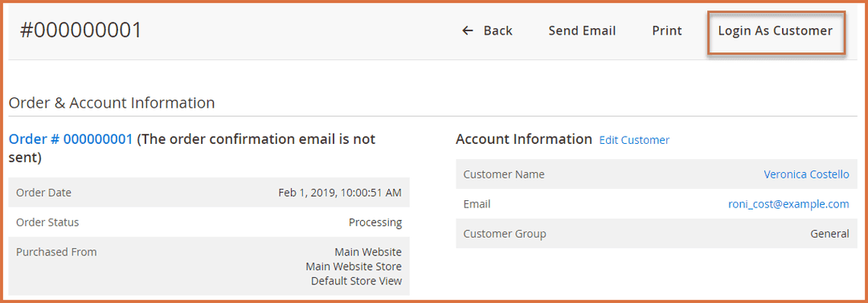The width and height of the screenshot is (868, 303).
Task: Select the #000000001 page title
Action: [x=81, y=31]
